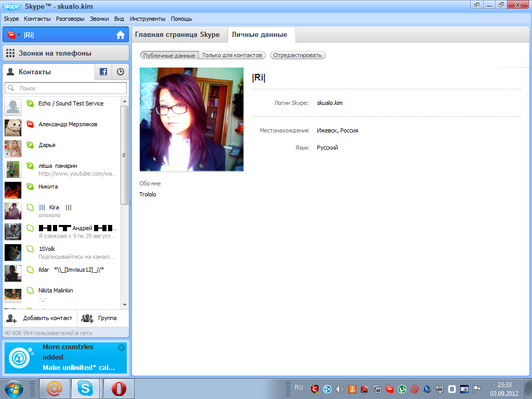Open the Инструменты menu
Image resolution: width=532 pixels, height=399 pixels.
[148, 19]
